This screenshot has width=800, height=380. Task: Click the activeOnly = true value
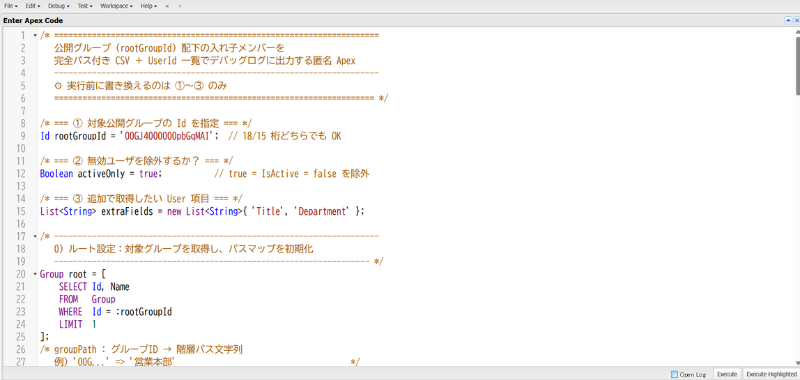click(149, 174)
